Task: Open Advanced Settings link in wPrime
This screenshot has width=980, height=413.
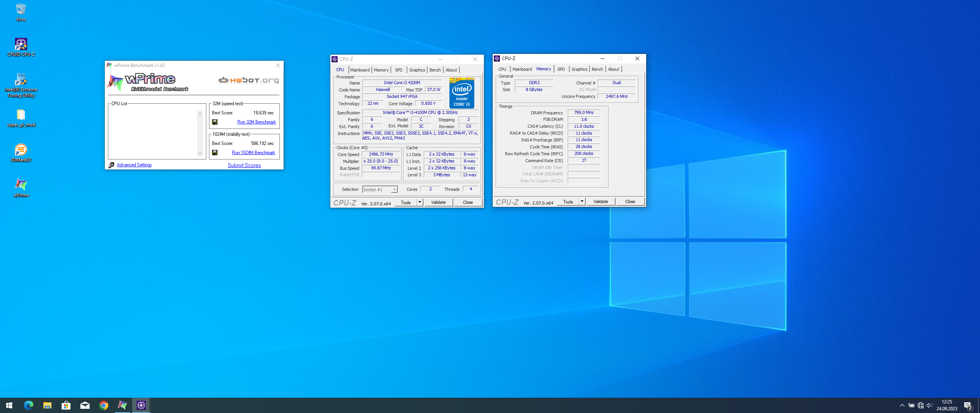Action: (x=134, y=165)
